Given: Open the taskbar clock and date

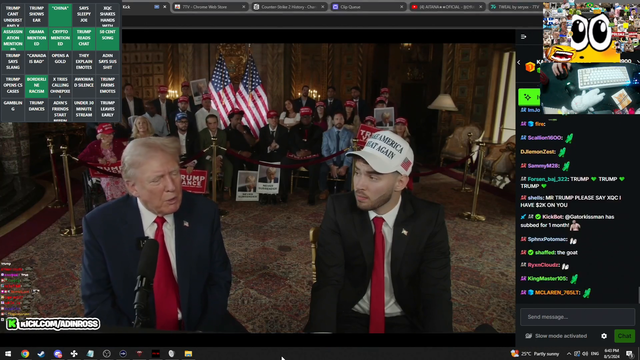Looking at the screenshot, I should tap(611, 353).
